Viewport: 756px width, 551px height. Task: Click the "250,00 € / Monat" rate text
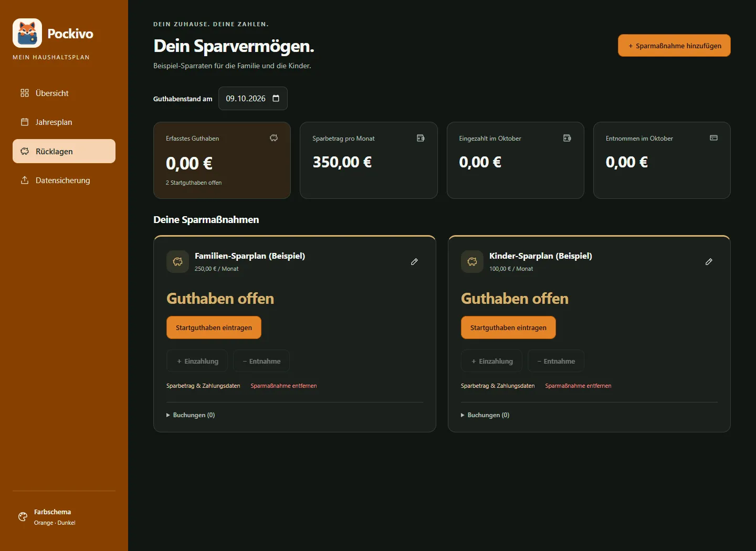point(216,269)
